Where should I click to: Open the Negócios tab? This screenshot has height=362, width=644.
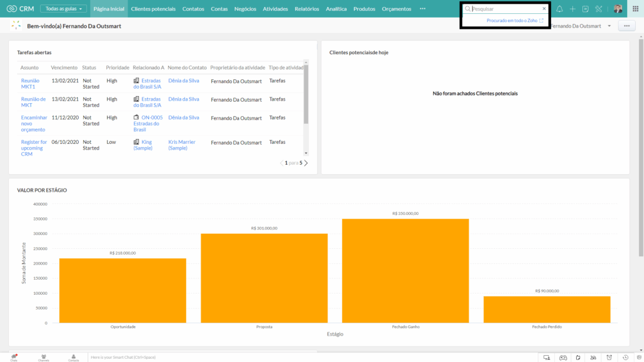[x=245, y=9]
